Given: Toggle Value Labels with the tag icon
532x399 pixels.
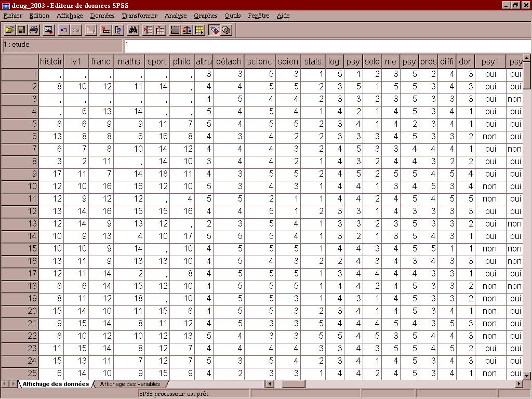Looking at the screenshot, I should (x=214, y=30).
